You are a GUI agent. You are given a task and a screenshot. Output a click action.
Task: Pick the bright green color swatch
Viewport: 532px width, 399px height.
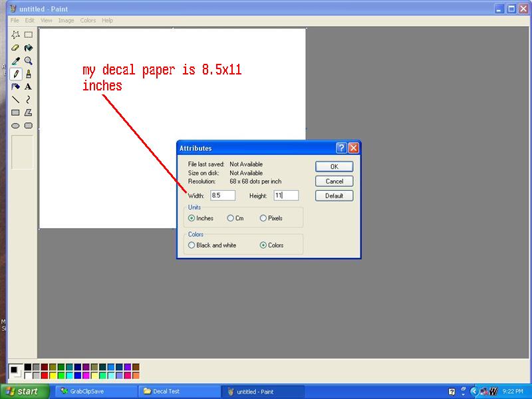click(61, 375)
